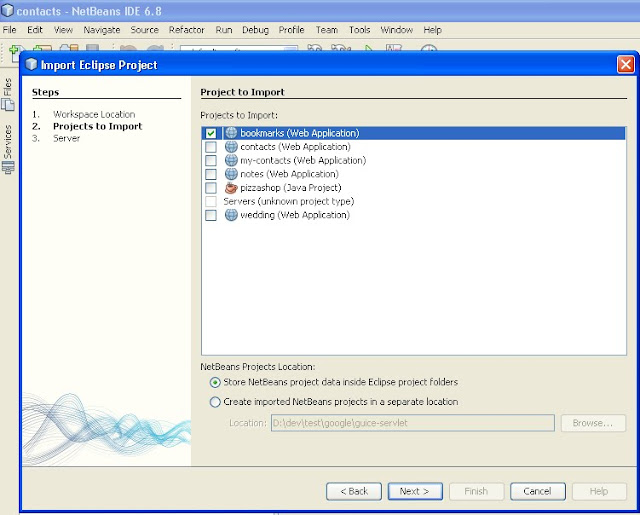Image resolution: width=640 pixels, height=515 pixels.
Task: Select the 'pizzashop (Java Project)' row
Action: (413, 188)
